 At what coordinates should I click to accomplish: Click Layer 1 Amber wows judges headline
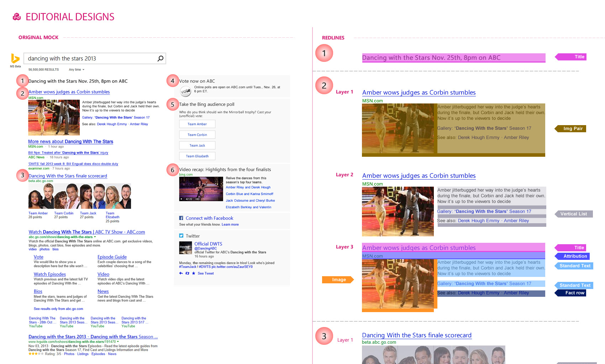pyautogui.click(x=419, y=92)
